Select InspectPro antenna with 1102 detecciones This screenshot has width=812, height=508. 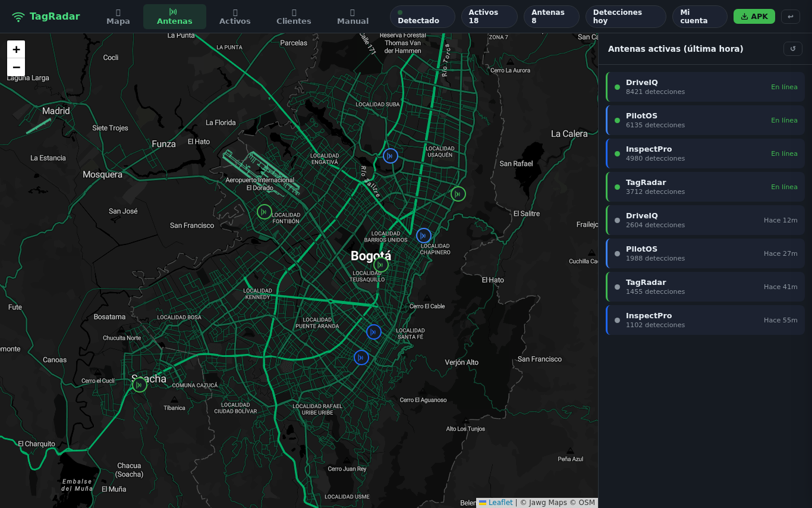pos(705,320)
